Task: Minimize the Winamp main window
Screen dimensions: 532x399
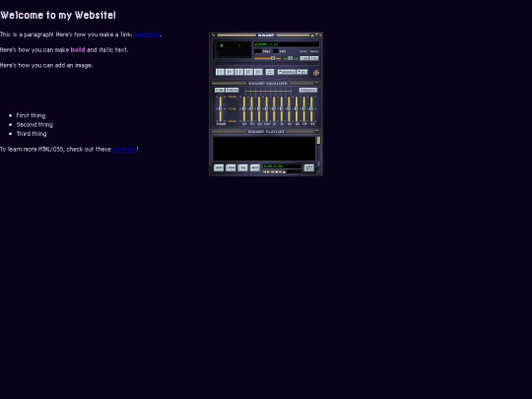Action: 312,34
